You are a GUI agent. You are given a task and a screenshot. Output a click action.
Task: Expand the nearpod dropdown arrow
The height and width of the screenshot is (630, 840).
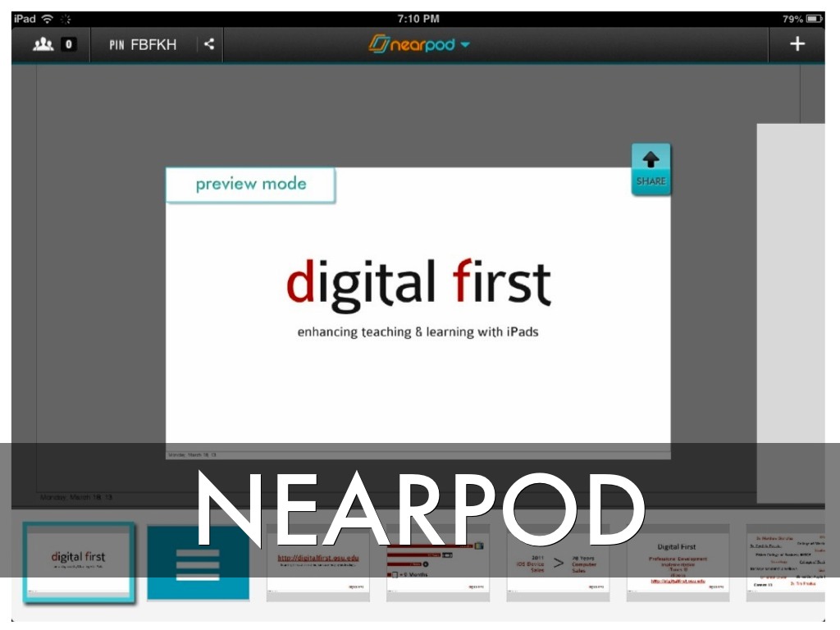tap(465, 45)
